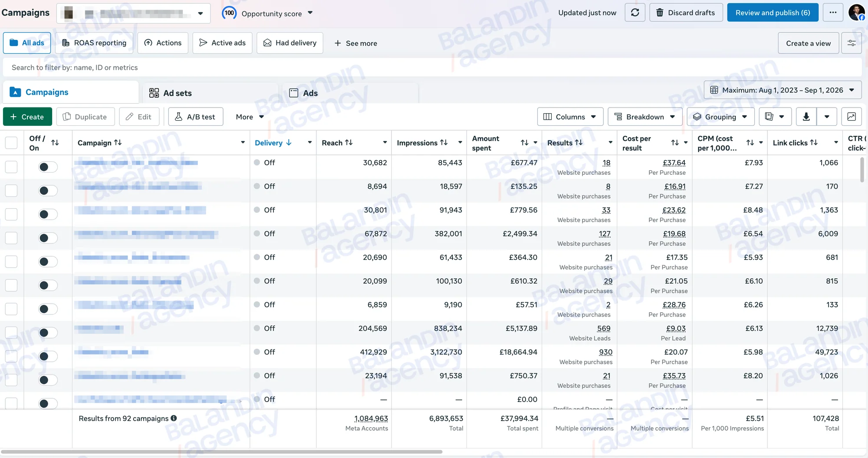This screenshot has width=868, height=458.
Task: Open the charts view icon
Action: point(852,117)
